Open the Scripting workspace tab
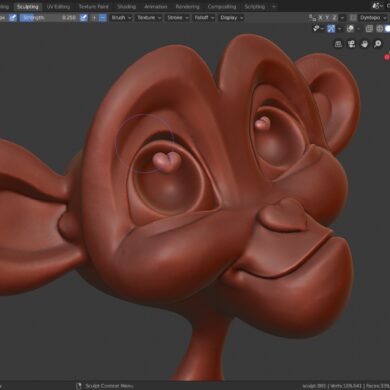390x390 pixels. (255, 6)
